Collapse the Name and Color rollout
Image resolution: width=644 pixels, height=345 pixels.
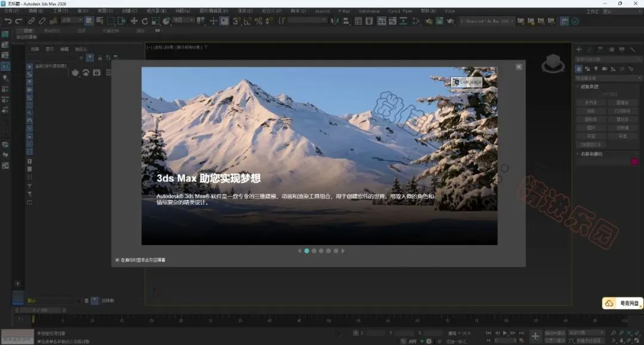590,154
